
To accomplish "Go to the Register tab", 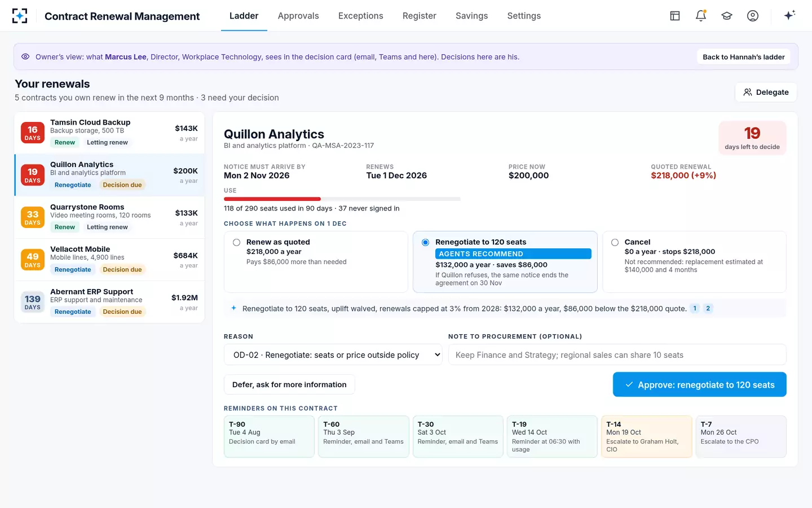I will (x=420, y=16).
